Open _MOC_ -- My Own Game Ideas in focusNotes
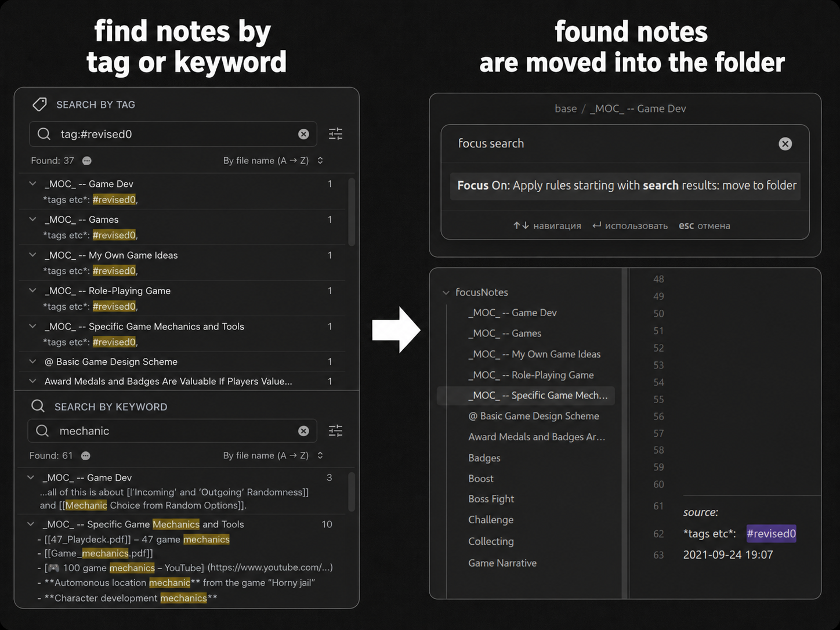This screenshot has height=630, width=840. pos(534,354)
